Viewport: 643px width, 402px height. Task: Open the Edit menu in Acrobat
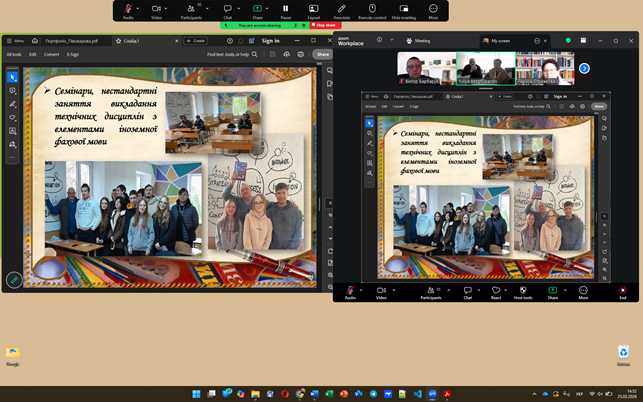(32, 54)
